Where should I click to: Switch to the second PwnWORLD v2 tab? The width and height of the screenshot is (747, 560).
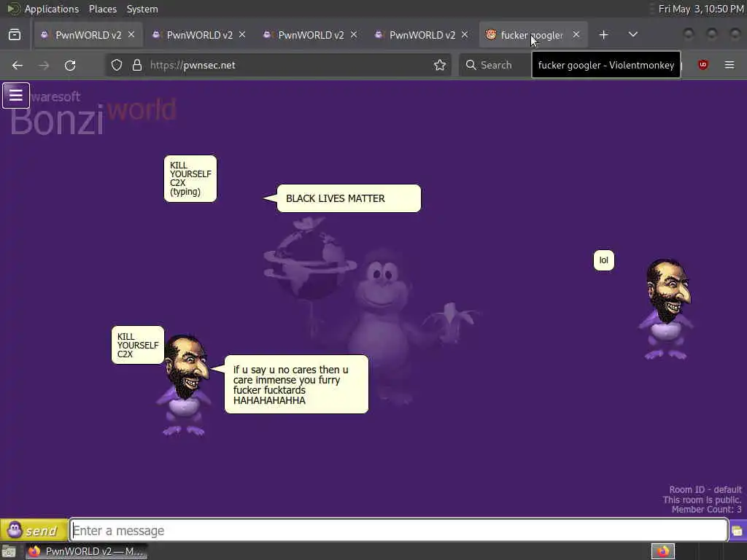(200, 35)
